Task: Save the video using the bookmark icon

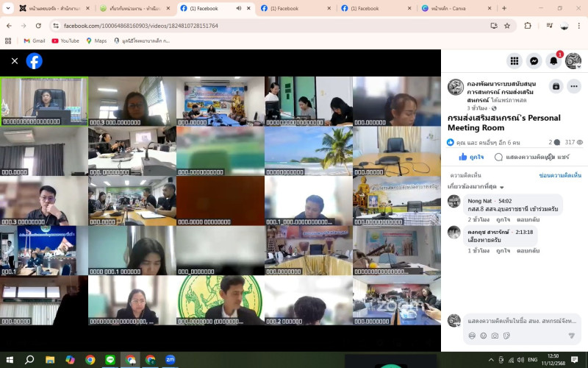Action: pyautogui.click(x=556, y=86)
